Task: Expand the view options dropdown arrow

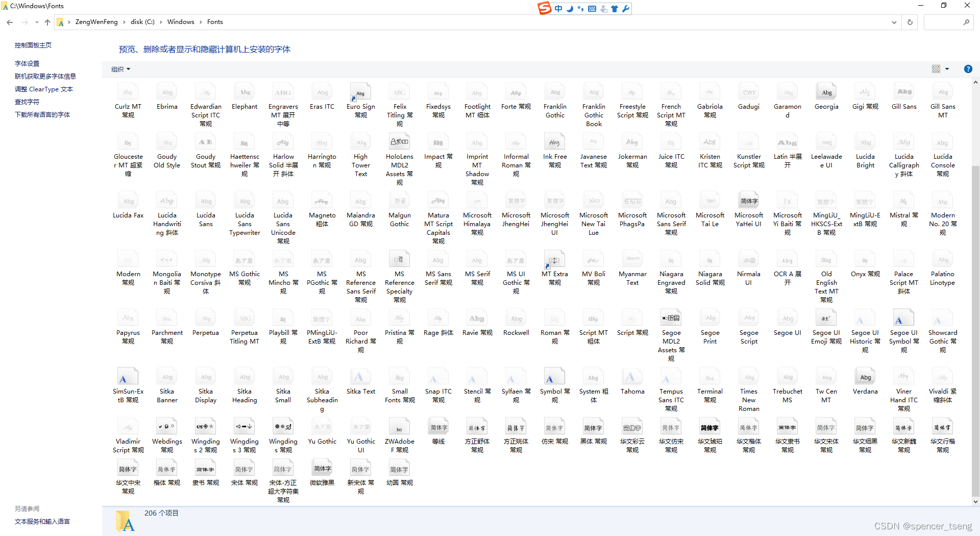Action: 947,69
